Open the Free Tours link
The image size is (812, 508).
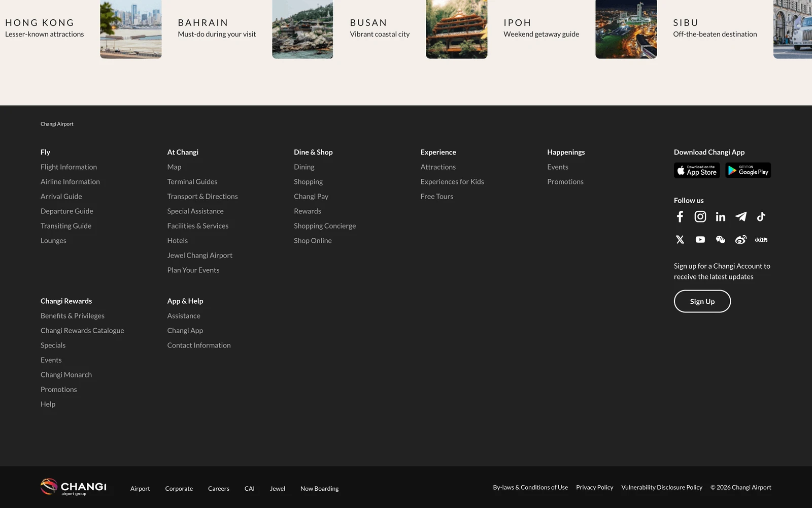click(x=437, y=197)
